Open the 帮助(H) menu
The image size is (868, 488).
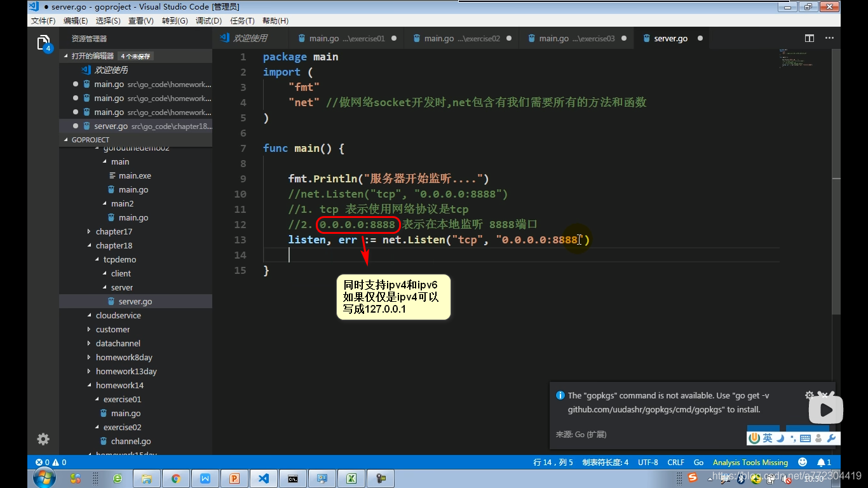coord(276,21)
